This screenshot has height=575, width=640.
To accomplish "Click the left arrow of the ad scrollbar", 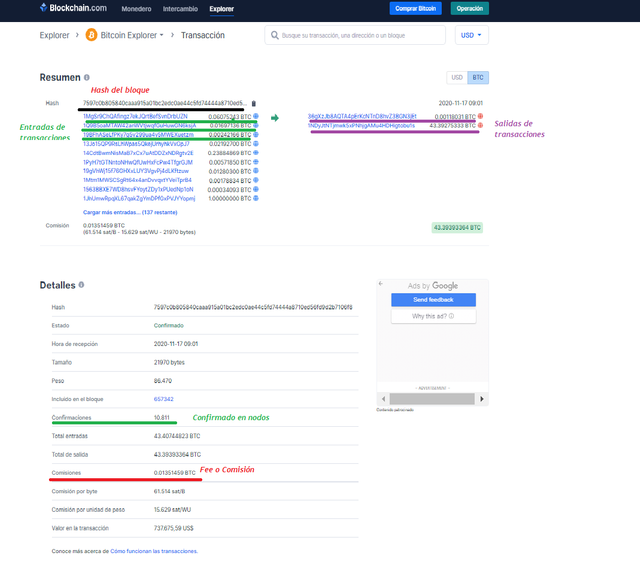I will point(383,399).
